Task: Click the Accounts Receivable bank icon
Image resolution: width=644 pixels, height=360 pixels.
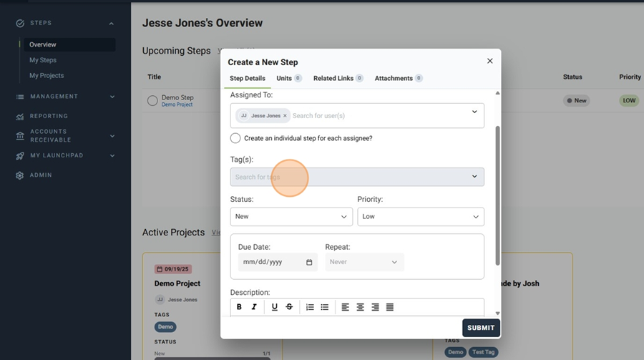Action: point(20,136)
